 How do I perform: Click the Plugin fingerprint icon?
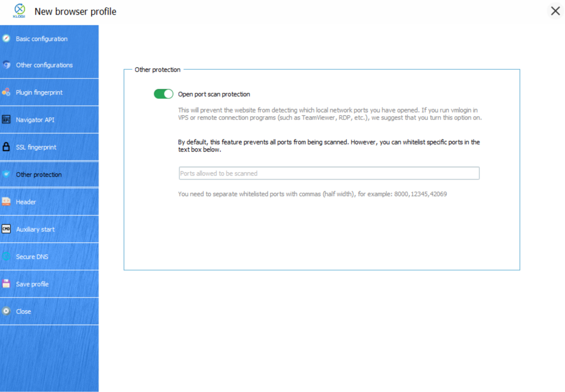(6, 92)
